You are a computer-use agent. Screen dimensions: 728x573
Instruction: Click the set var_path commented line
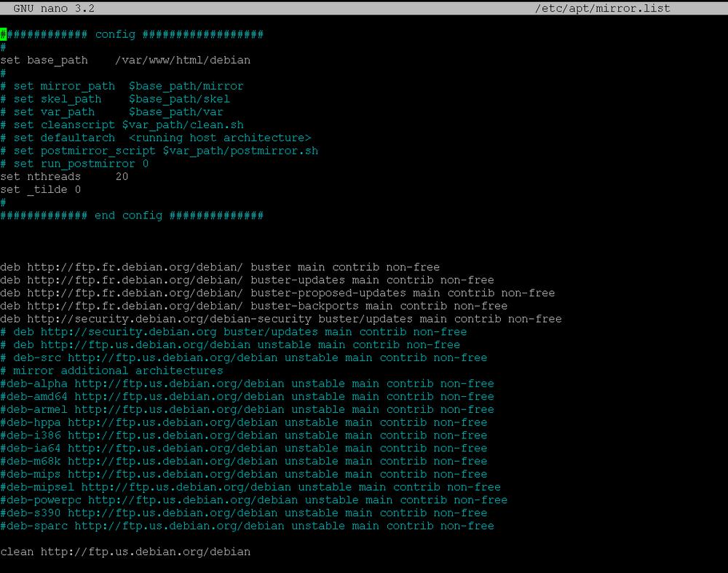[x=109, y=111]
